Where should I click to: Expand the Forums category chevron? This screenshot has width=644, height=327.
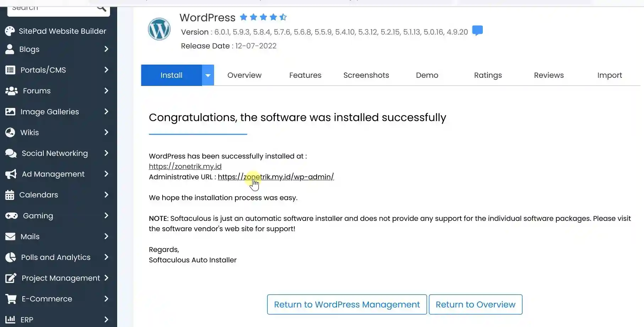tap(106, 91)
